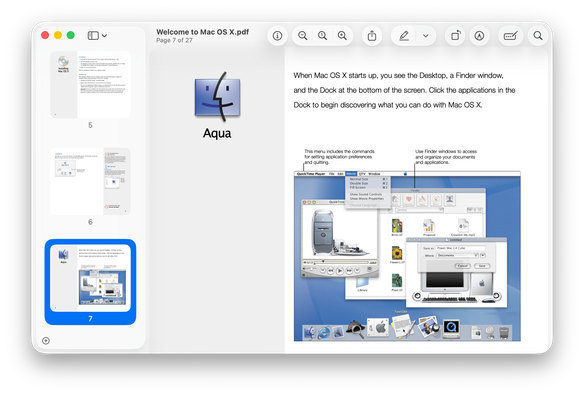
Task: Rotate the page left
Action: pyautogui.click(x=455, y=36)
